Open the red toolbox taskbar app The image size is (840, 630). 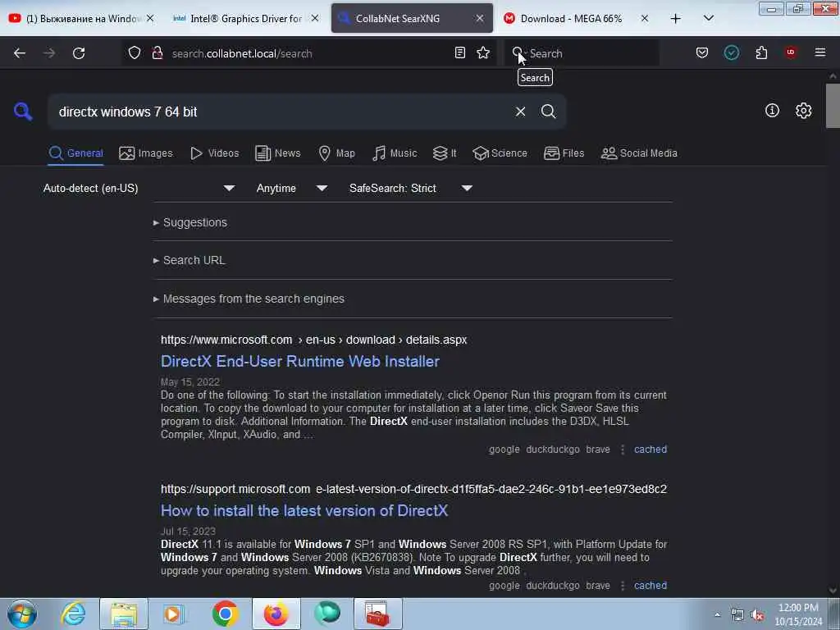[377, 614]
